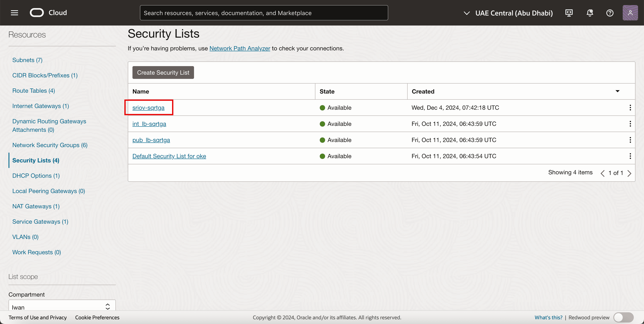Open actions menu for pub_lb-sqrtga row
644x324 pixels.
[x=630, y=140]
